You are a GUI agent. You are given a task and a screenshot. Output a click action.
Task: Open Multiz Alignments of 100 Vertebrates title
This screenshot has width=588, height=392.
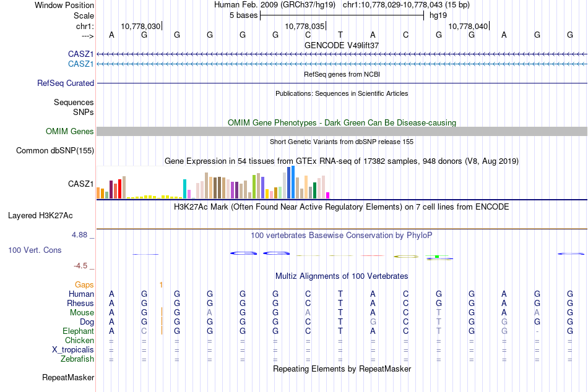click(x=342, y=276)
